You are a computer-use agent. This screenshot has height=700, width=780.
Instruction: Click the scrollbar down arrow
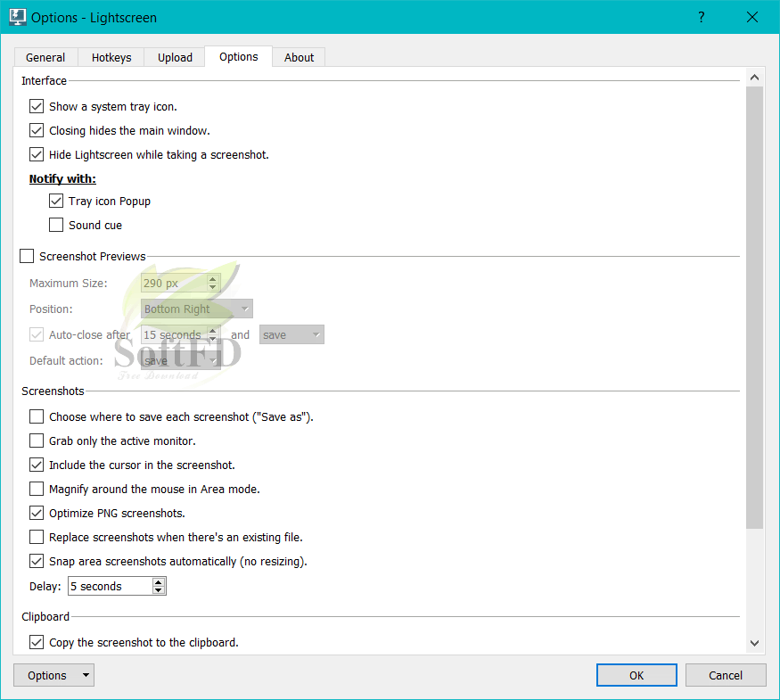(754, 643)
